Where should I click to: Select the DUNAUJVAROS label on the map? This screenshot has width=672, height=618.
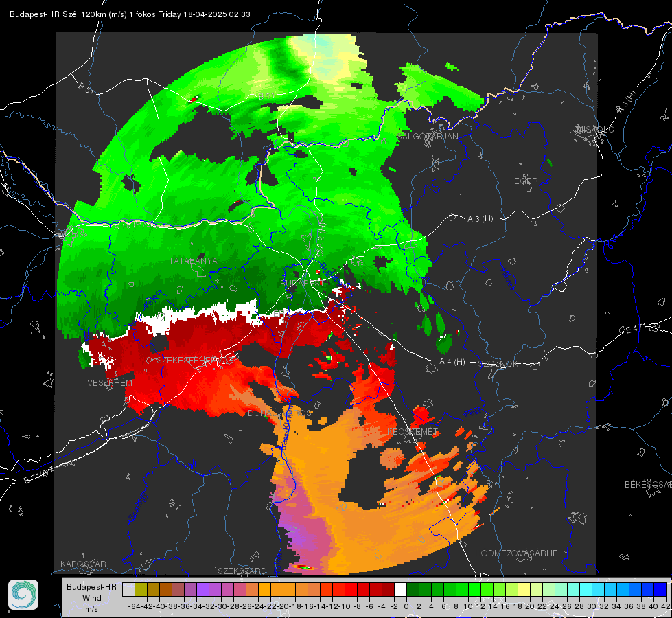pyautogui.click(x=279, y=413)
